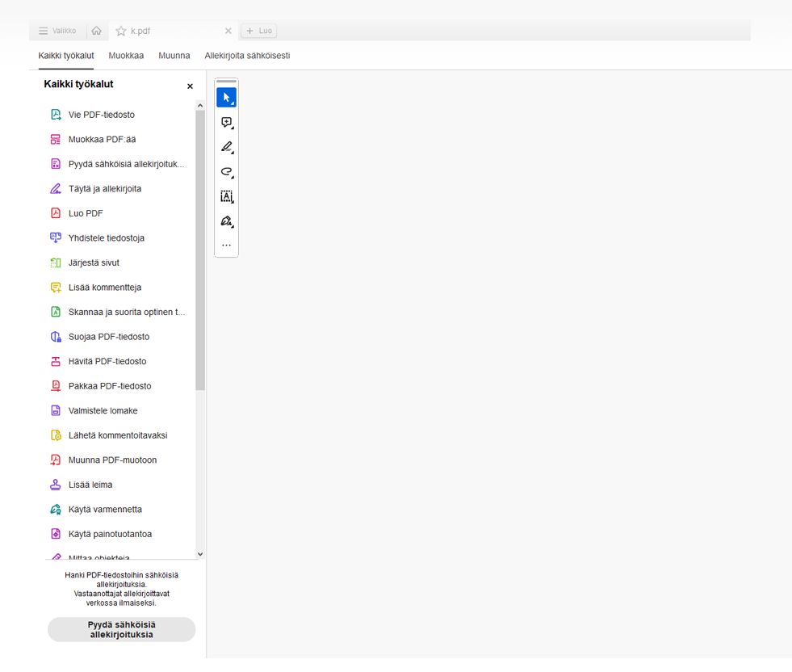Open the Allekirjoita sähköisesti tab
This screenshot has height=672, width=792.
point(247,56)
